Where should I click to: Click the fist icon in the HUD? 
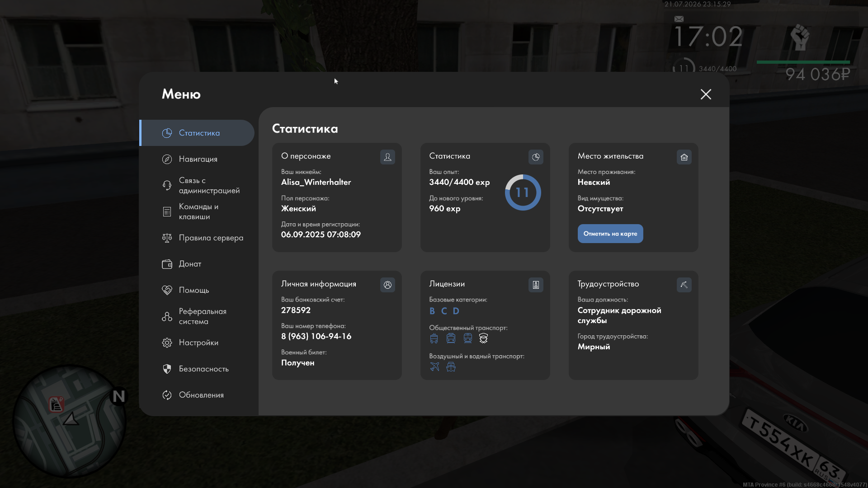pyautogui.click(x=800, y=37)
